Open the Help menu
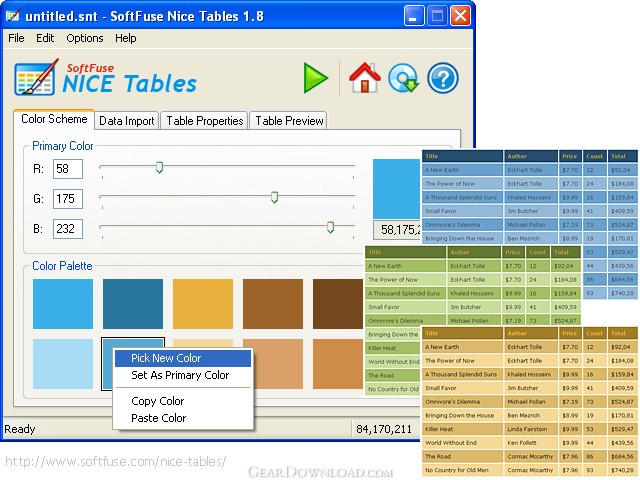Image resolution: width=640 pixels, height=480 pixels. (x=126, y=38)
